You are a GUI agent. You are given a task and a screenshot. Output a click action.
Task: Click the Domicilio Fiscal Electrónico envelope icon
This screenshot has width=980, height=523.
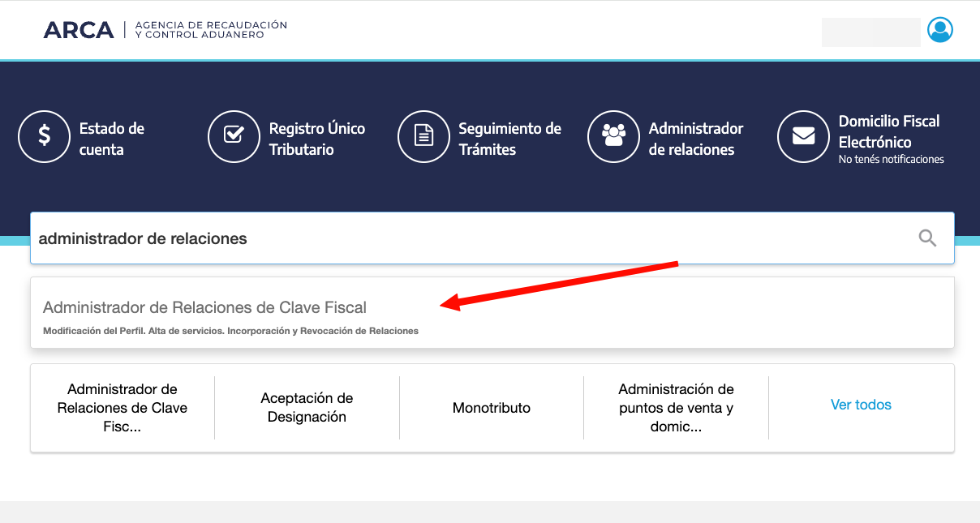click(x=803, y=136)
